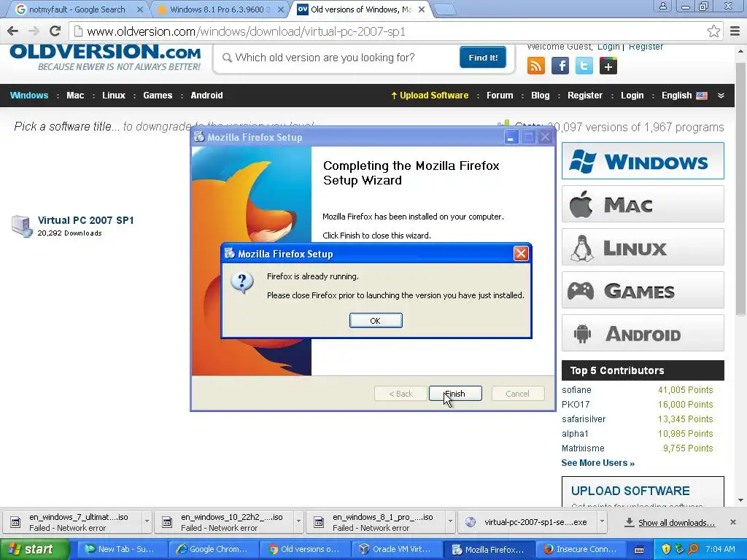
Task: Open the Virtual PC 2007 SP1 link
Action: [86, 220]
